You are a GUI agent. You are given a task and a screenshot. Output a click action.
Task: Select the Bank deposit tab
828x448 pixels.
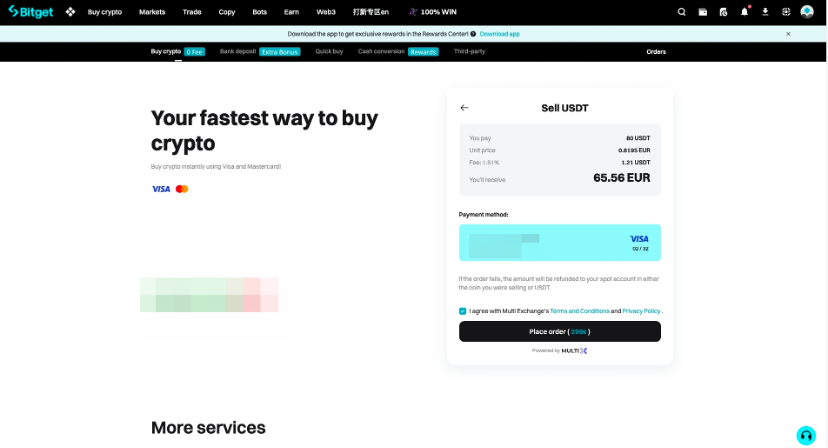[260, 52]
